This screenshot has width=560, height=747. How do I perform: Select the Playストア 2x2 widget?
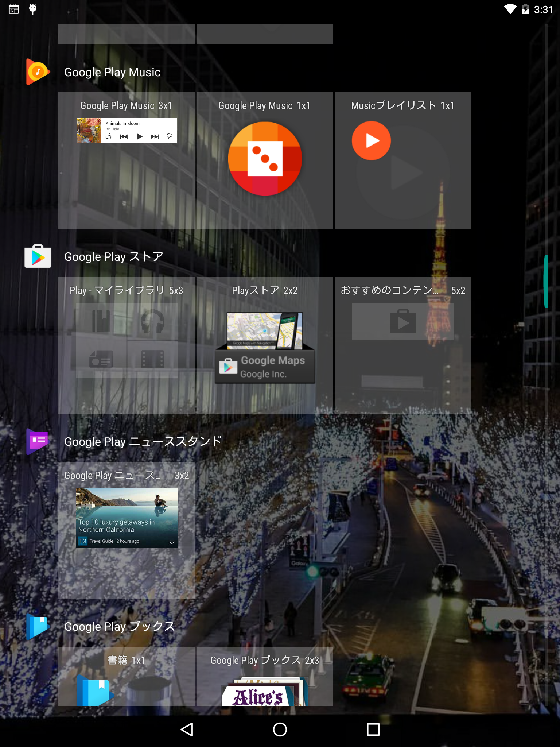[265, 345]
